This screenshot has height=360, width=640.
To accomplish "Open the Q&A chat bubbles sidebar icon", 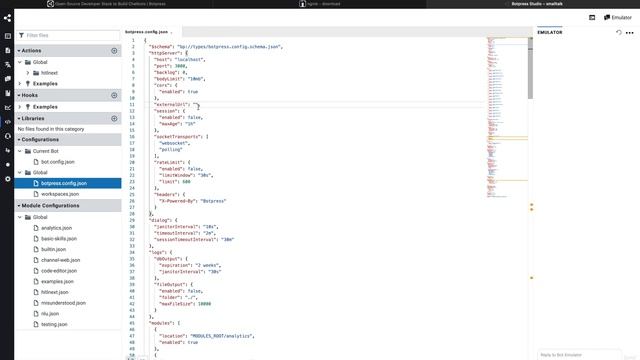I will (7, 79).
